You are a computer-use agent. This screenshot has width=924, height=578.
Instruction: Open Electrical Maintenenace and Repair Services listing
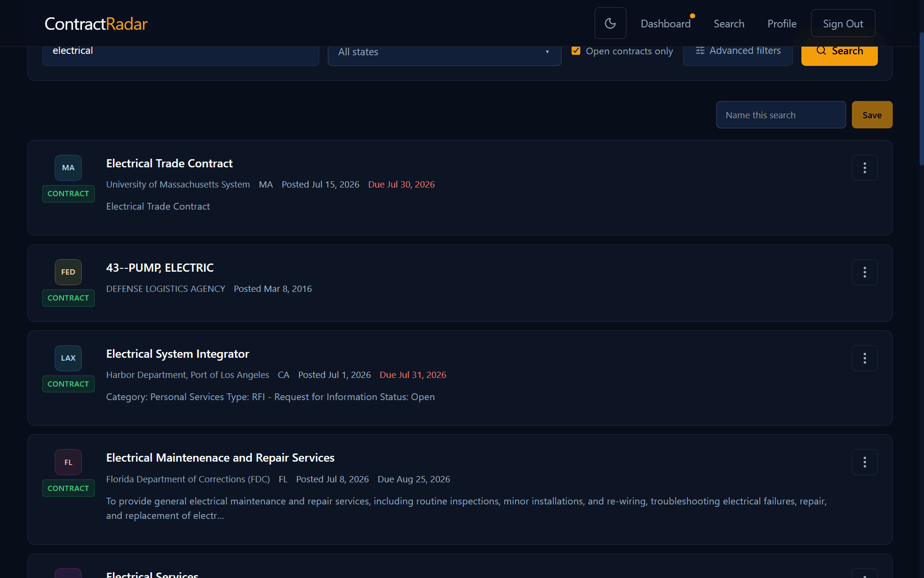(220, 458)
